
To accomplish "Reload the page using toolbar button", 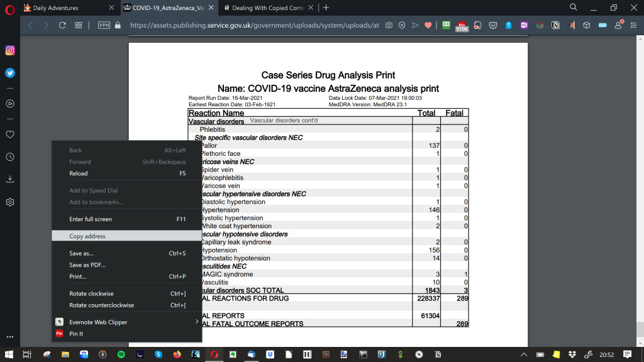I will click(62, 25).
